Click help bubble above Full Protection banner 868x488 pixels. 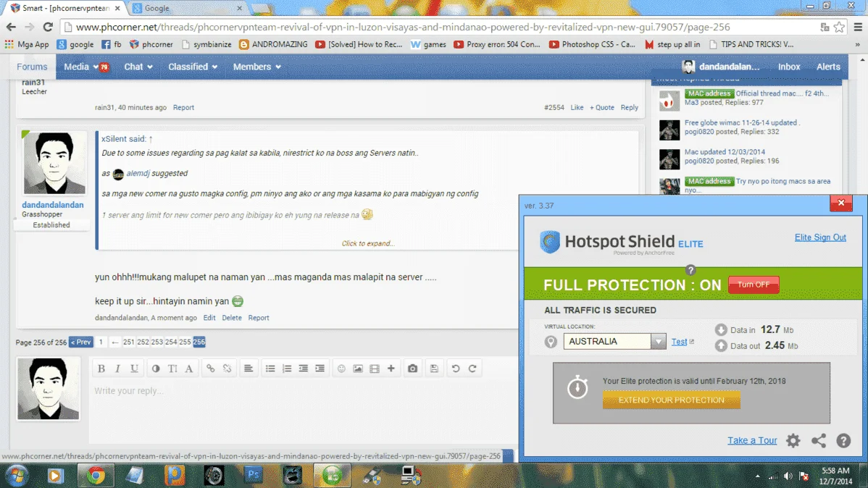[690, 270]
